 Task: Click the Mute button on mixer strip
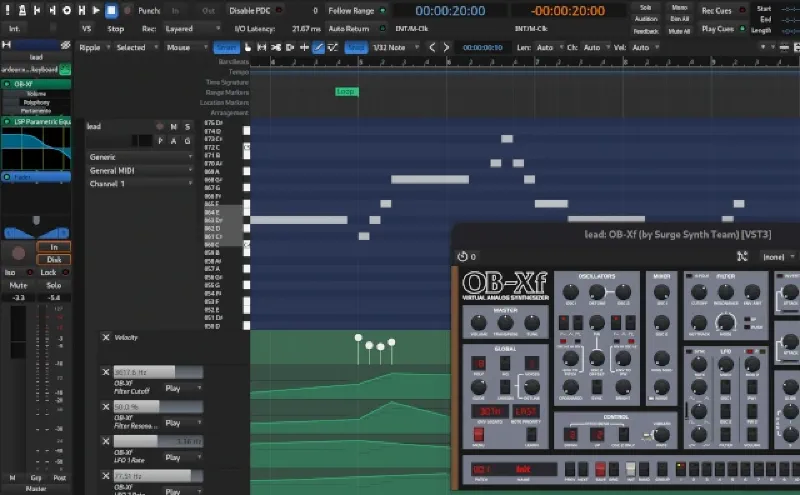(18, 285)
